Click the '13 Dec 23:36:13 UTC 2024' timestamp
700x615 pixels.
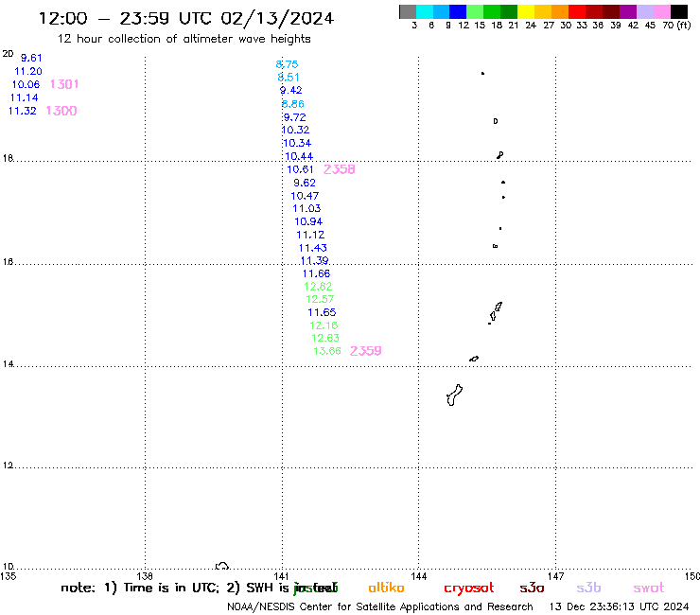(x=619, y=606)
